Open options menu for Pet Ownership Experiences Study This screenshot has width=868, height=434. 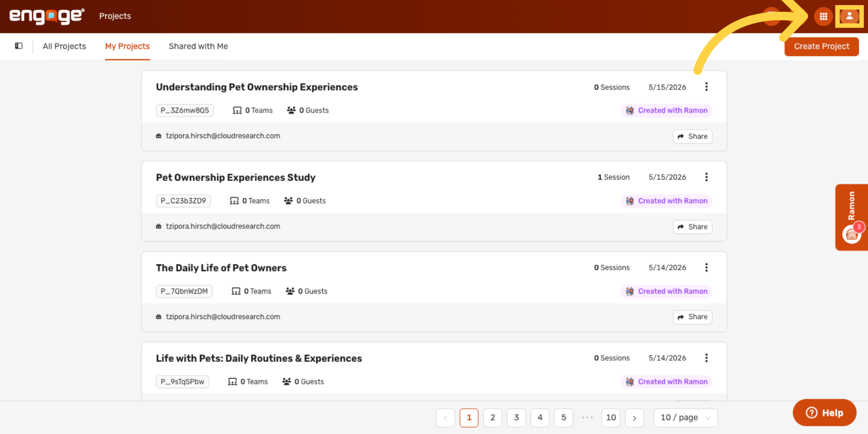tap(706, 177)
